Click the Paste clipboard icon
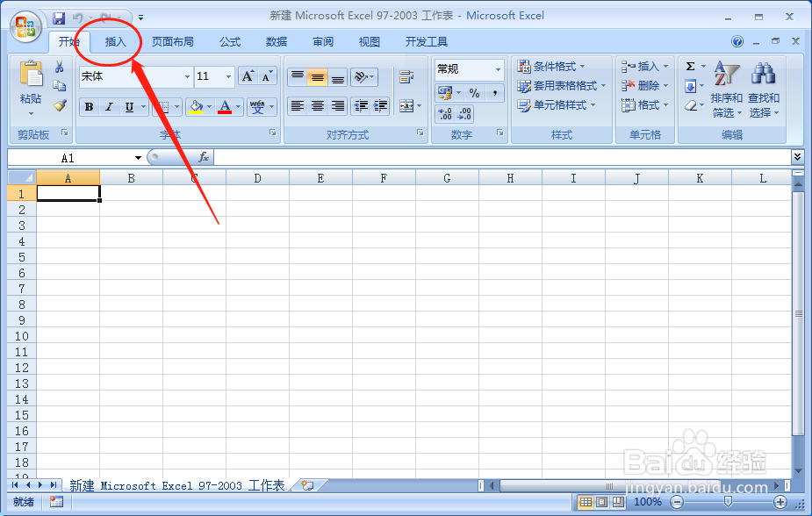 [x=31, y=74]
